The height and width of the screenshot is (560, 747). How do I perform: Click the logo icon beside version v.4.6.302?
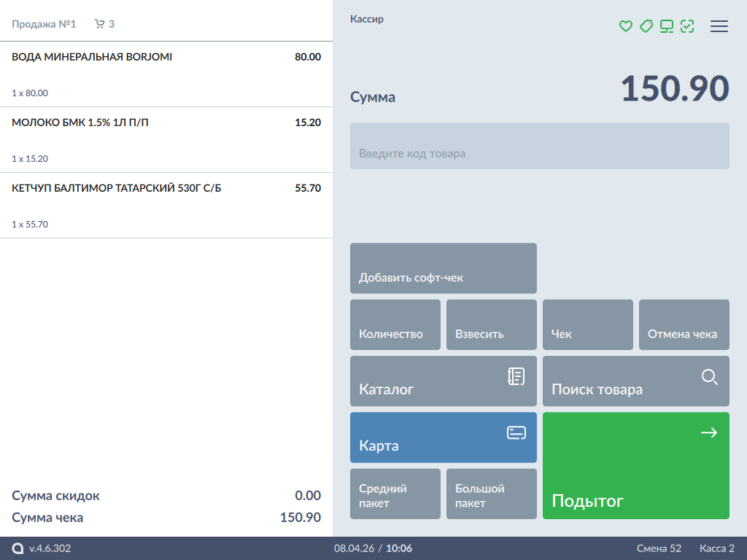tap(18, 548)
